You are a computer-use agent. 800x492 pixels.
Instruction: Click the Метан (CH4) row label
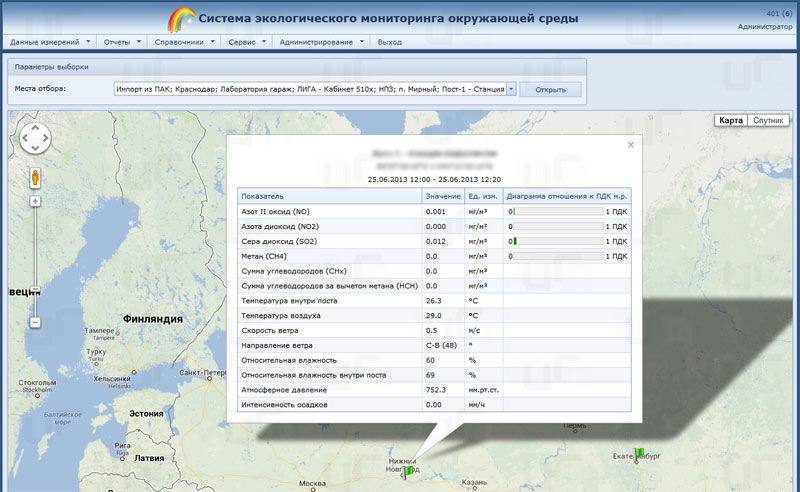click(x=264, y=256)
